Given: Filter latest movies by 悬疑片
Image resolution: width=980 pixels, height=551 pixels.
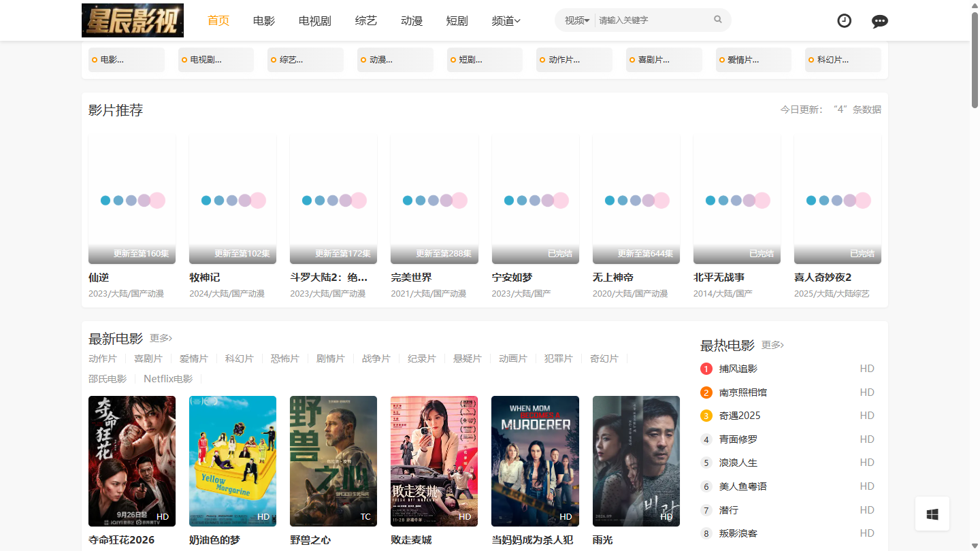Looking at the screenshot, I should click(468, 358).
